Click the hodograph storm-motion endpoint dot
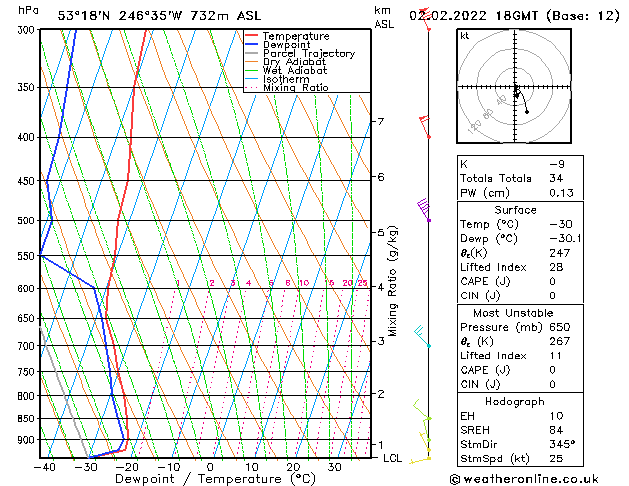Image resolution: width=629 pixels, height=486 pixels. pos(527,112)
